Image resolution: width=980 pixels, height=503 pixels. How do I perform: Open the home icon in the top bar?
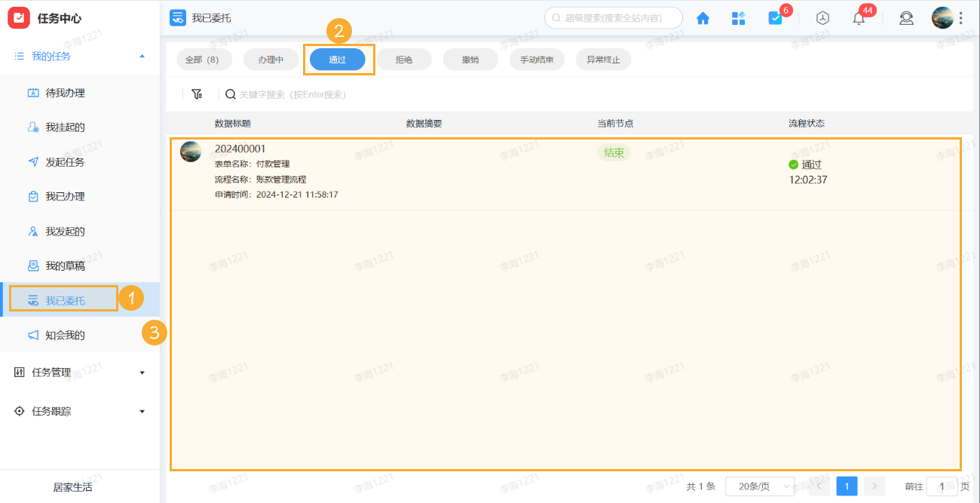(x=703, y=18)
